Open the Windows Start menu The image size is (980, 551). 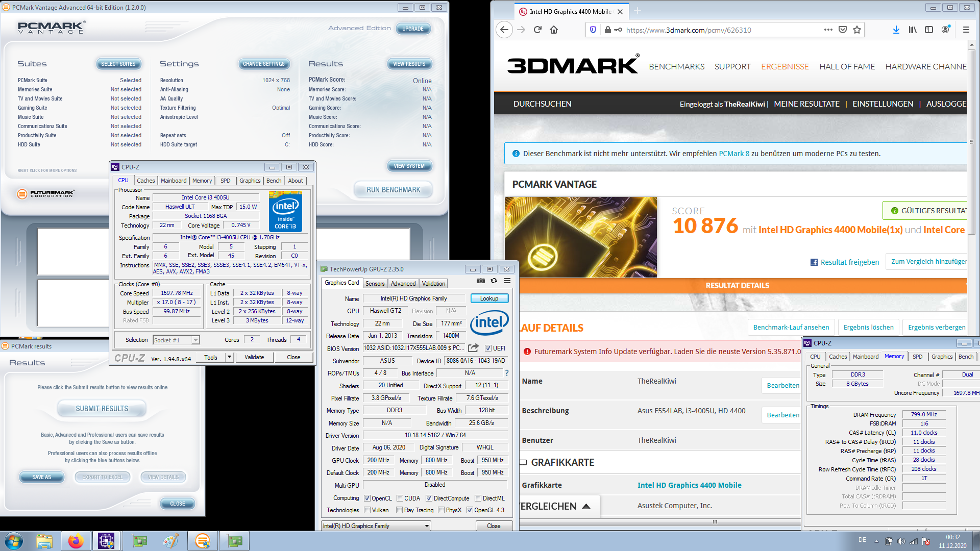(x=14, y=541)
